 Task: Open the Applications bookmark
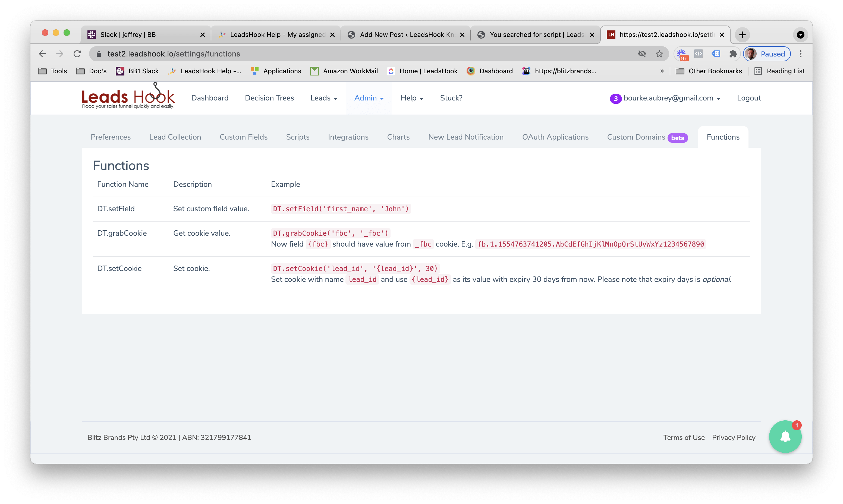[276, 71]
